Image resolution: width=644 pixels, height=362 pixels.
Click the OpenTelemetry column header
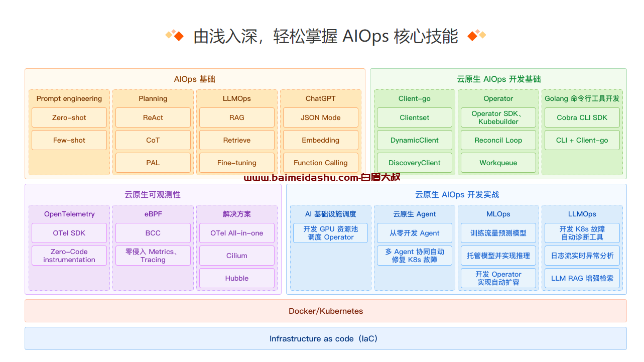pyautogui.click(x=69, y=214)
